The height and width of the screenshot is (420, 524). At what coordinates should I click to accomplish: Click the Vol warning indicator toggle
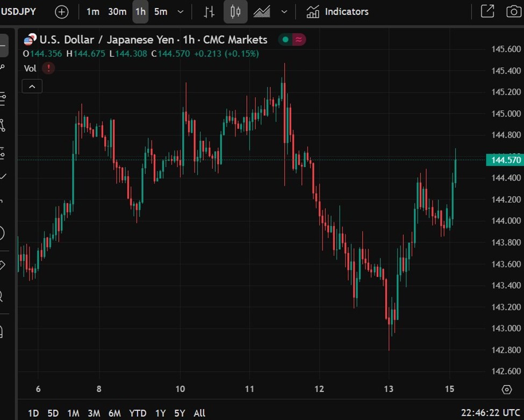pos(48,68)
